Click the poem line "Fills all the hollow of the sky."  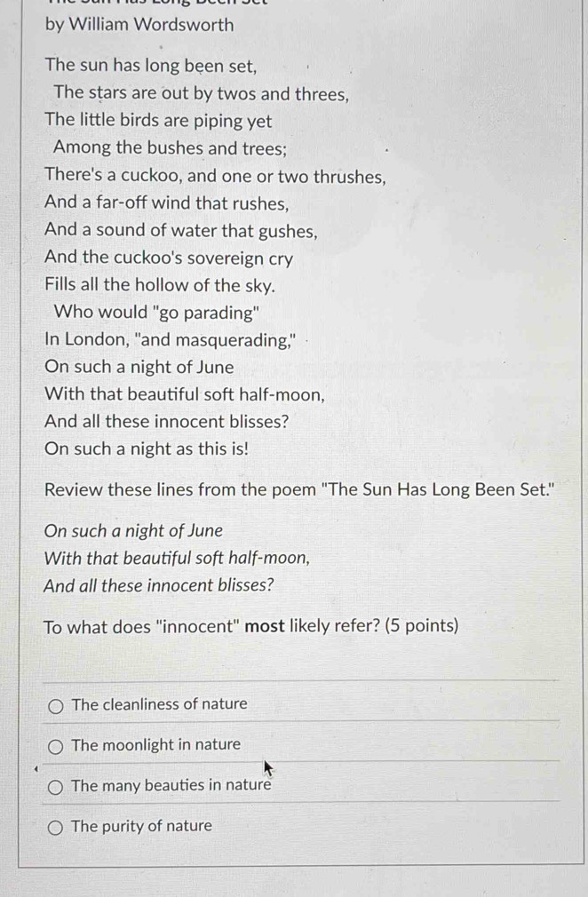coord(160,285)
